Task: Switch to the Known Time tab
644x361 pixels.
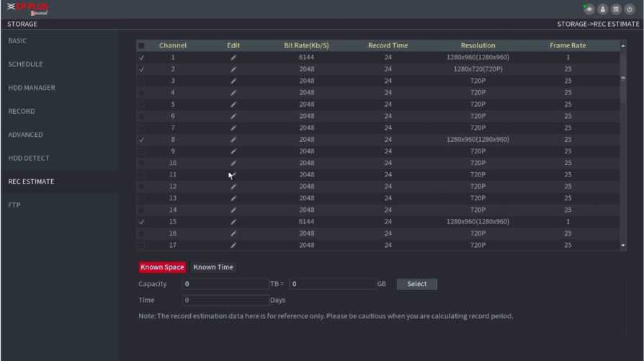Action: (213, 267)
